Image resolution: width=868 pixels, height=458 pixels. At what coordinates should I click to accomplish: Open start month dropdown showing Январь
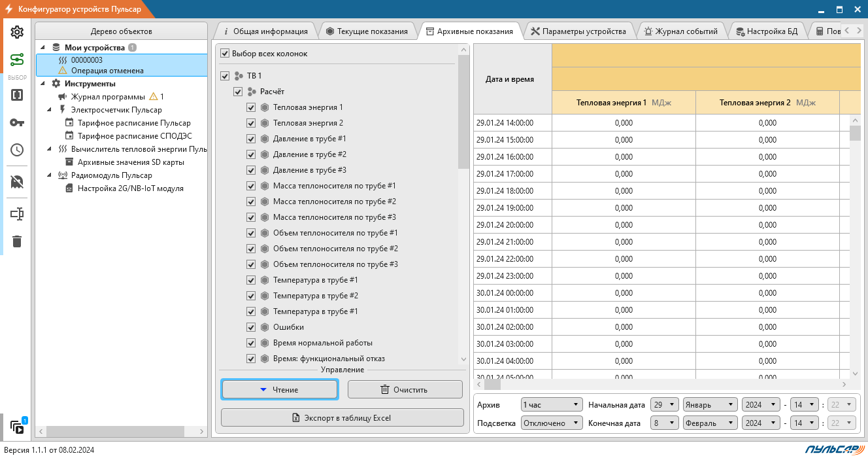[x=710, y=405]
